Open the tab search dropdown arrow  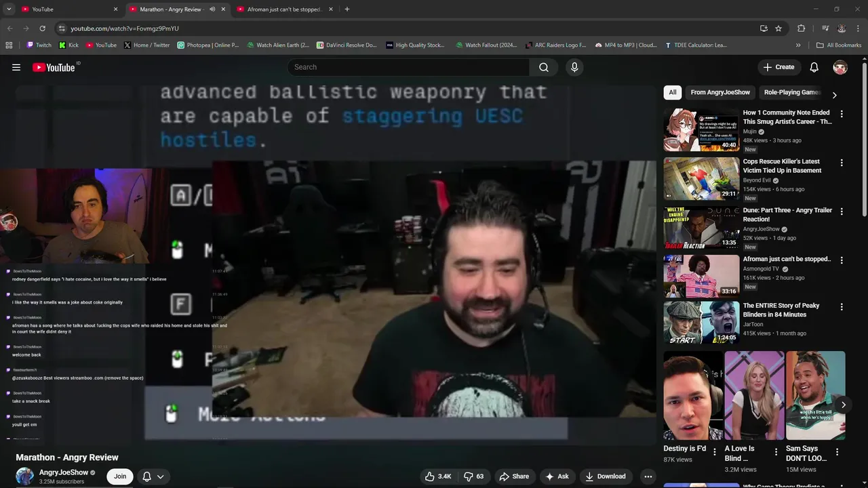(9, 9)
